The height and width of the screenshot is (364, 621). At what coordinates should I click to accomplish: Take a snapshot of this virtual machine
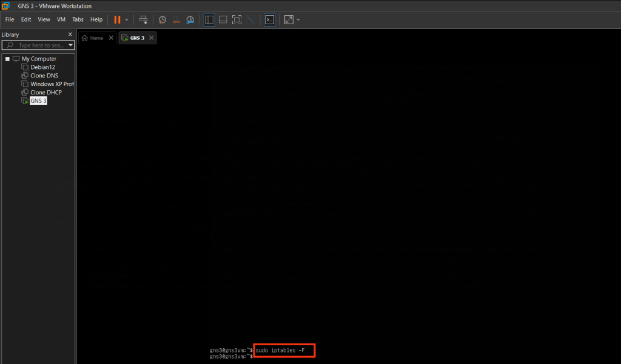[162, 19]
